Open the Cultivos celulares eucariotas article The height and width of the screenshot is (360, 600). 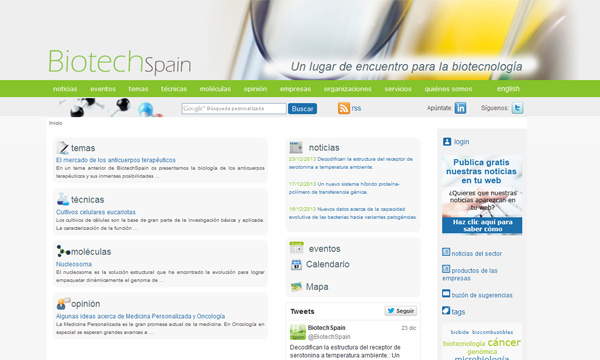point(96,212)
